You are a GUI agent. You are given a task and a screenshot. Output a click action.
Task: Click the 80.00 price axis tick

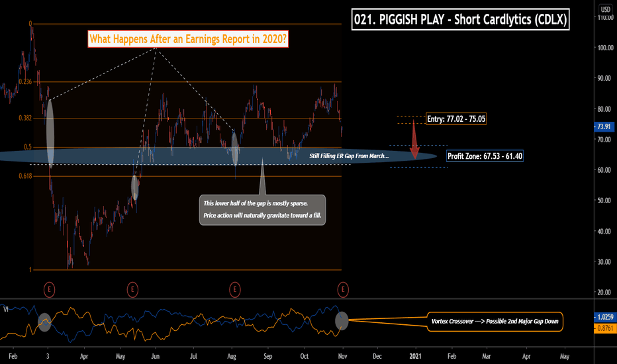[x=605, y=109]
